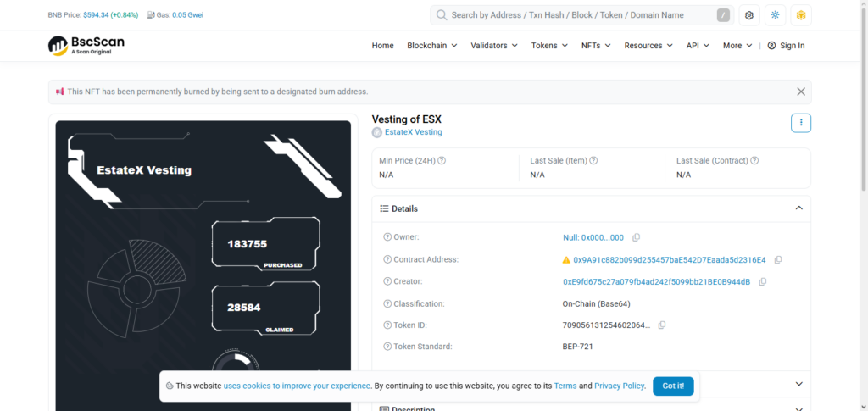
Task: Open the More dropdown menu
Action: pyautogui.click(x=737, y=46)
